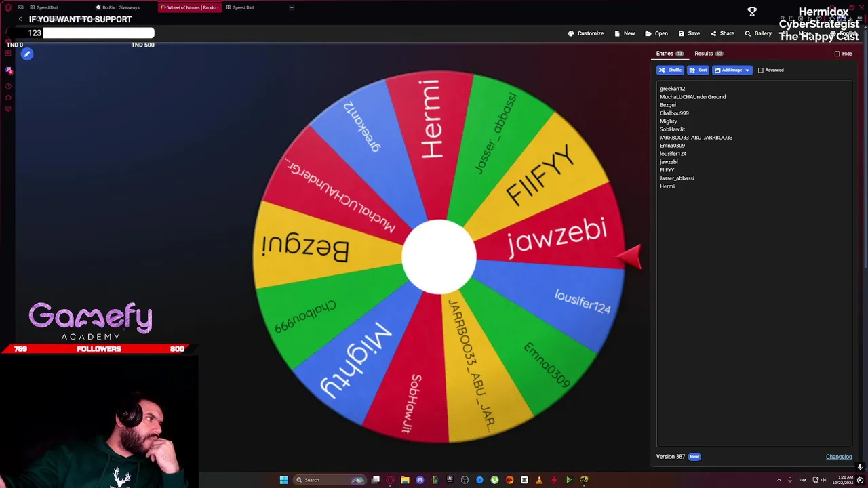The width and height of the screenshot is (868, 488).
Task: Select the 'Bezgui' entry line
Action: click(x=668, y=105)
